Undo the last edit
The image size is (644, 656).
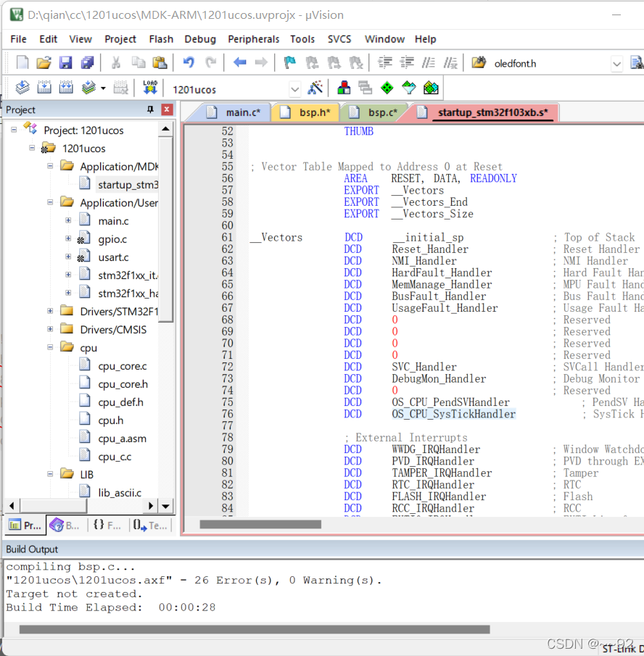(189, 63)
